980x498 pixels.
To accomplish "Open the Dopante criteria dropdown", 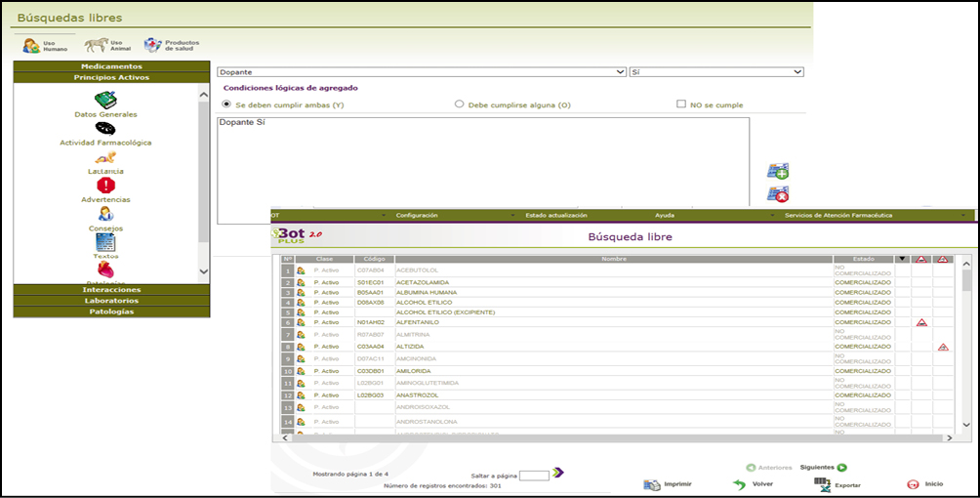I will (421, 72).
